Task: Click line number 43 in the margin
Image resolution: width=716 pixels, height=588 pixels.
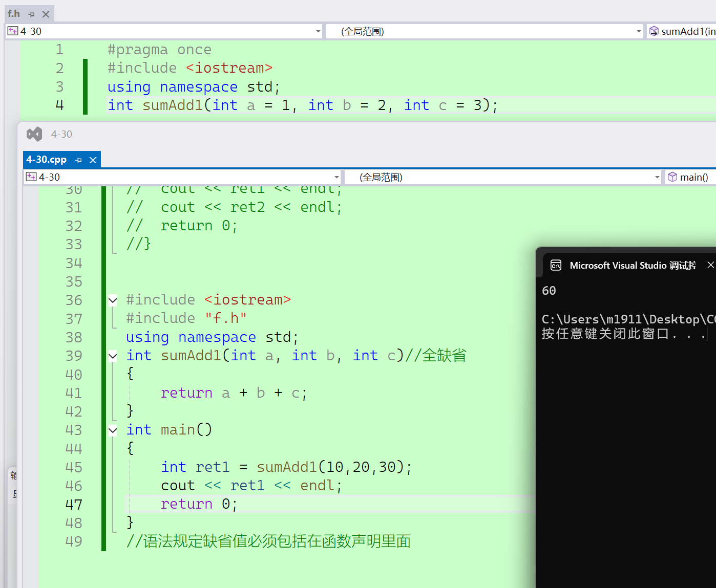Action: click(74, 430)
